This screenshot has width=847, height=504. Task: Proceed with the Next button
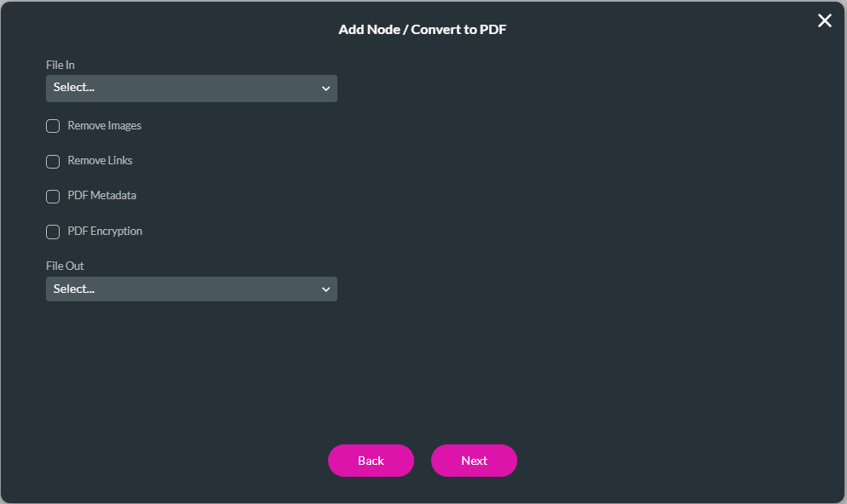click(474, 461)
